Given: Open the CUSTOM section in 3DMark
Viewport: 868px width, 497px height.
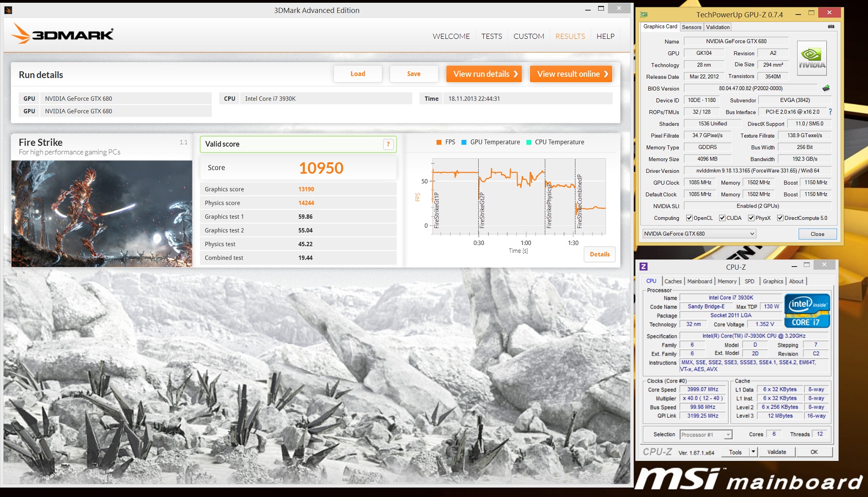Looking at the screenshot, I should 529,36.
